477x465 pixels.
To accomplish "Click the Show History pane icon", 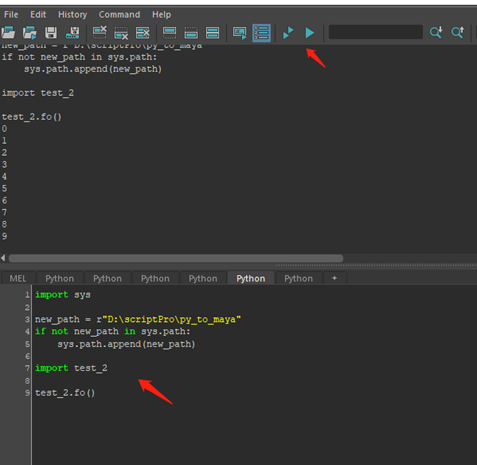I will [x=169, y=33].
